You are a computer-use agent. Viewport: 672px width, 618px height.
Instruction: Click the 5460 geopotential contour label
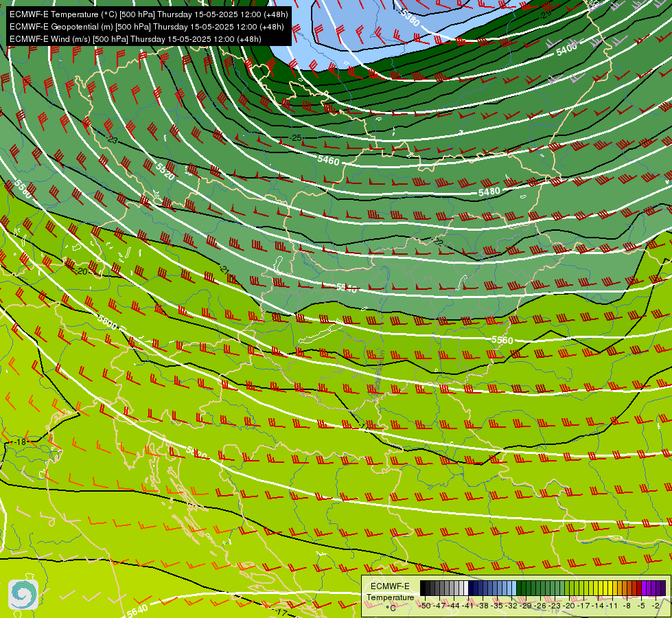[328, 160]
